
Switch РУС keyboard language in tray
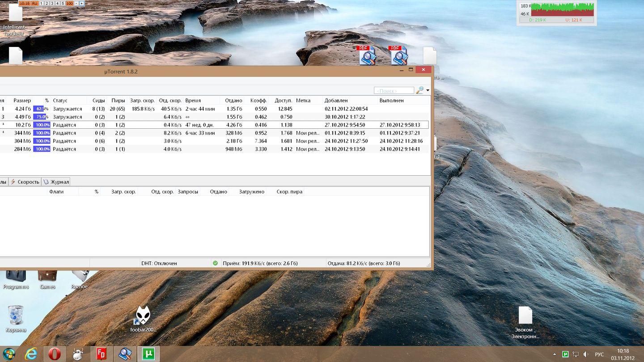(x=599, y=354)
